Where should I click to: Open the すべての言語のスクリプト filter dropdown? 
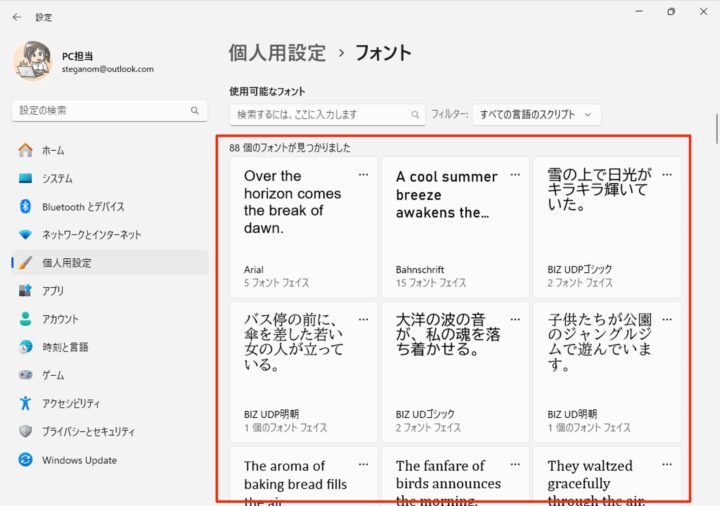[536, 115]
